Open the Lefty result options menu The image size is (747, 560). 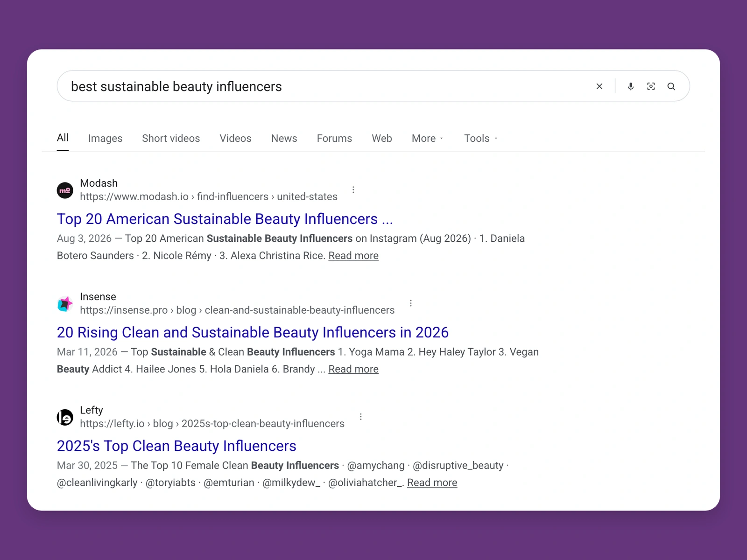click(361, 416)
